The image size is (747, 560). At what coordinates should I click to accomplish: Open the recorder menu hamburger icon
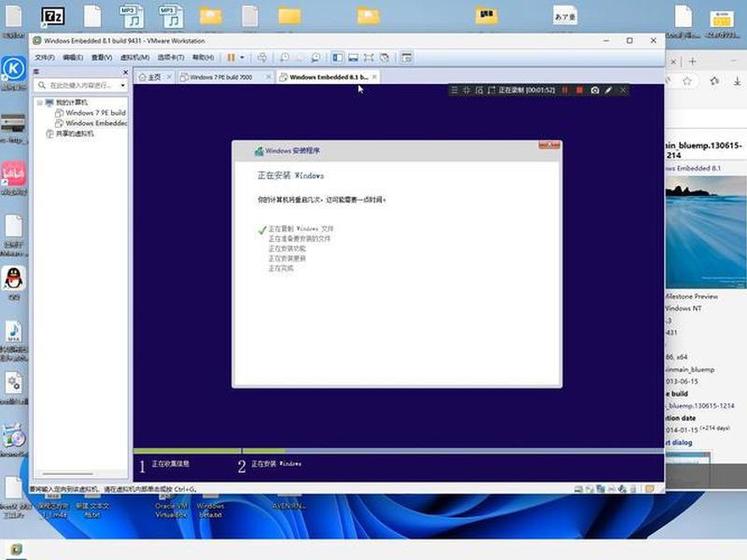pos(454,90)
